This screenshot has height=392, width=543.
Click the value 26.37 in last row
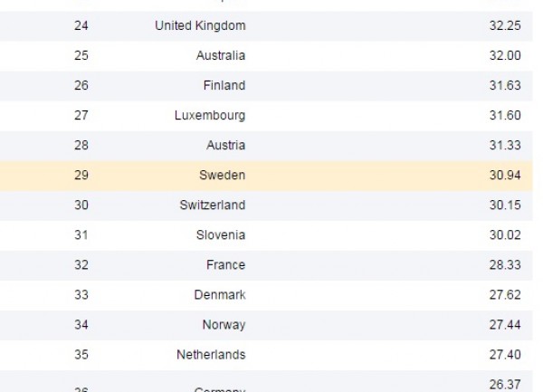tap(505, 385)
